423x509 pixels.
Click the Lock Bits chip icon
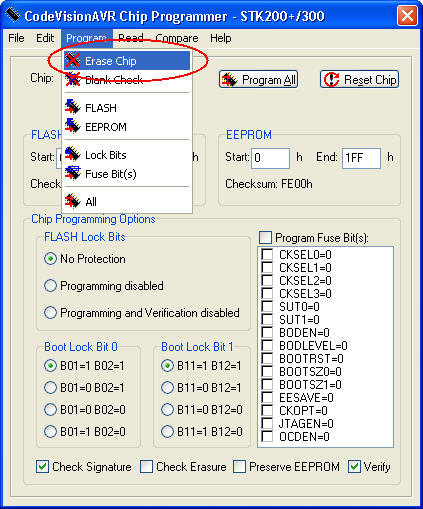pos(72,154)
